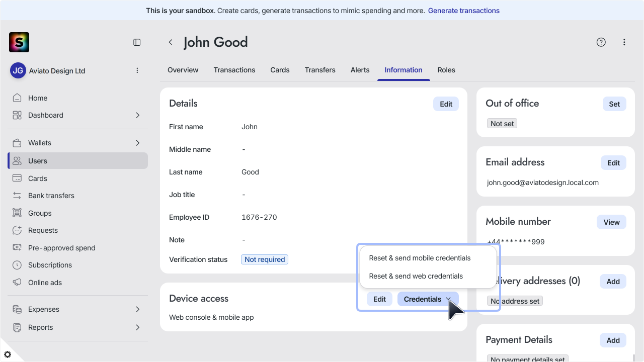This screenshot has height=362, width=644.
Task: View the Mobile number
Action: 611,222
